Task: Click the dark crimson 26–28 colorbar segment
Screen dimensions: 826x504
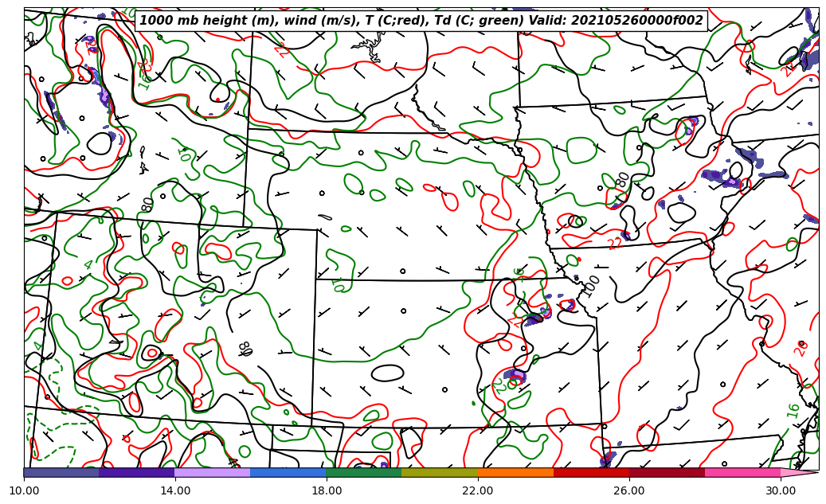Action: (x=667, y=472)
